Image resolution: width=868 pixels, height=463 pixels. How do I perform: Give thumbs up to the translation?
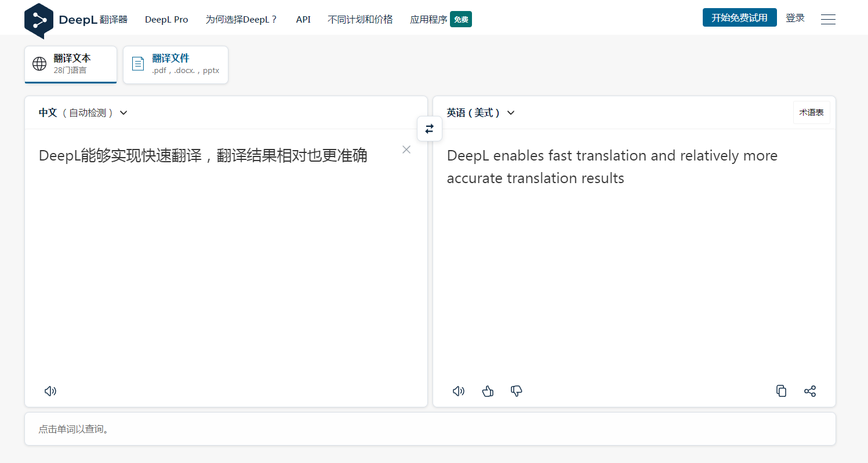(x=488, y=391)
